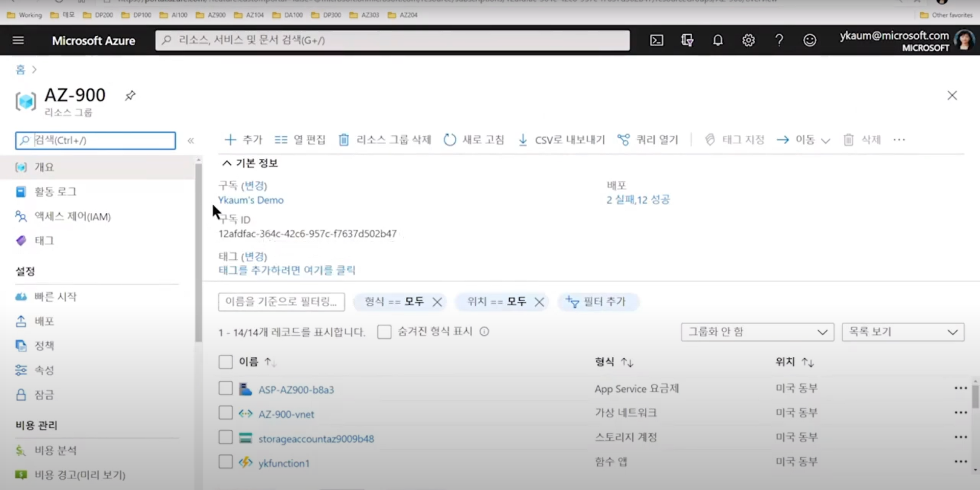Click 쿼리 열기 open query

(647, 139)
